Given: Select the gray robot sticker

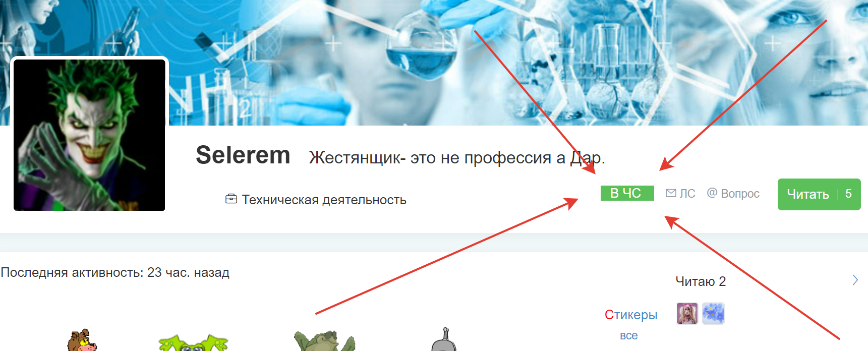Looking at the screenshot, I should tap(444, 339).
